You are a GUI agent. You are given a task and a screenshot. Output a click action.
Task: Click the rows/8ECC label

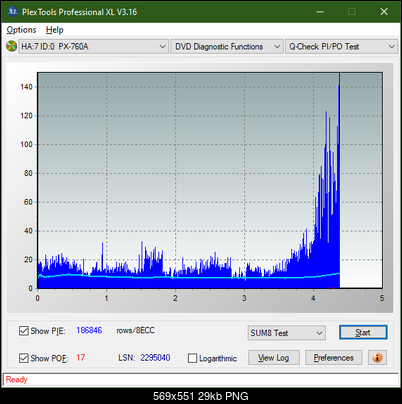[135, 330]
